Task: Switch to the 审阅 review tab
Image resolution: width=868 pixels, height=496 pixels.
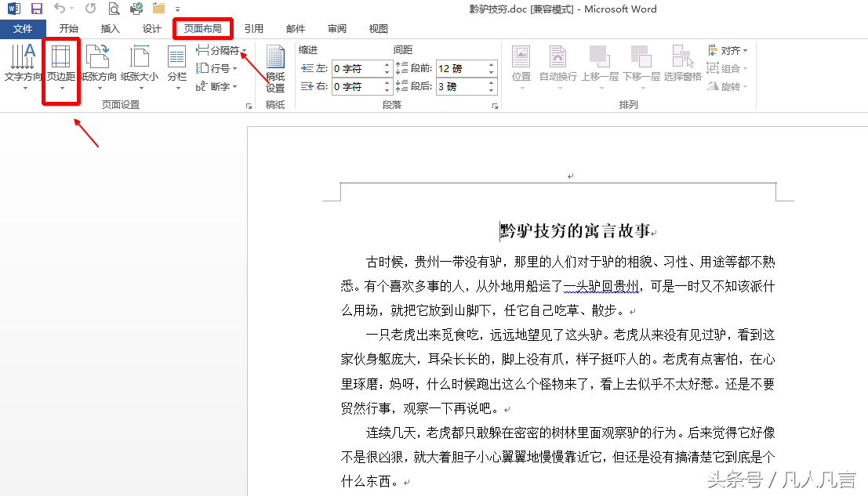Action: pyautogui.click(x=337, y=29)
